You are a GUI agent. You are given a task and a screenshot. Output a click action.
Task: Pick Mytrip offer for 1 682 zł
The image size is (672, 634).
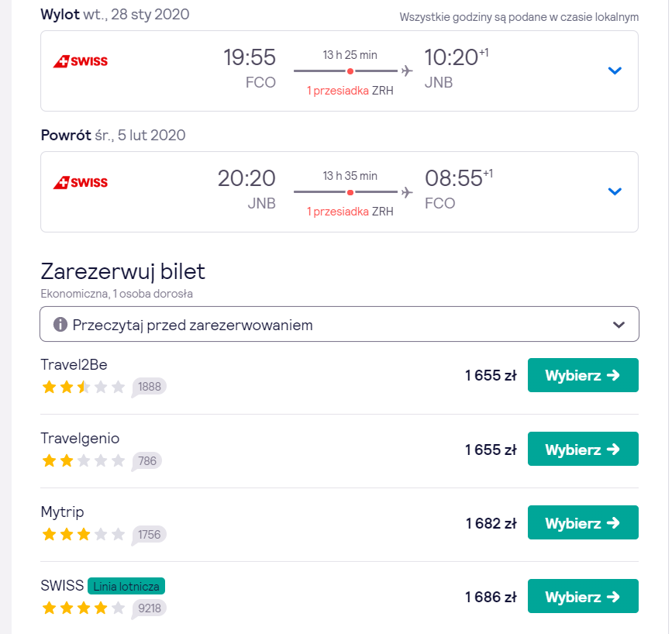pos(583,522)
